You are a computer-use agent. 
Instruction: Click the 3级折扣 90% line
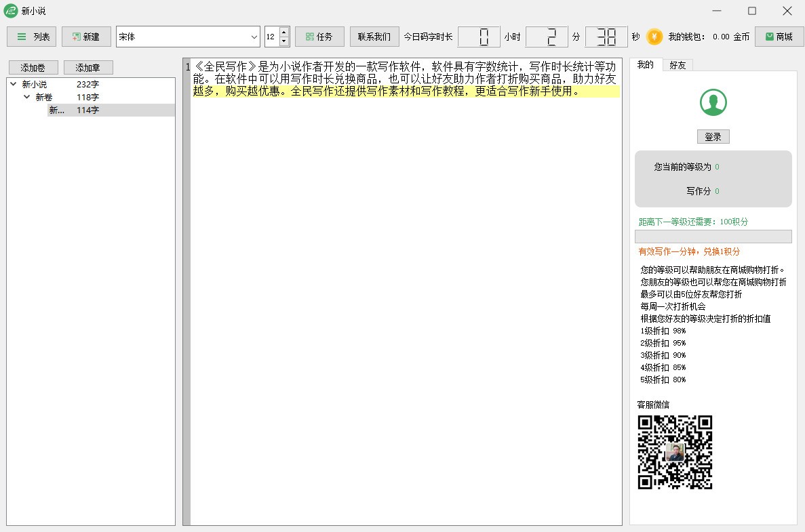663,355
